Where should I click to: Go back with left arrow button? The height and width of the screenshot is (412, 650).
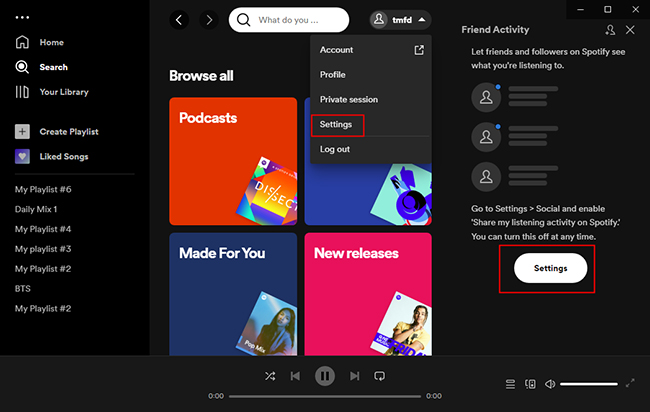(x=179, y=20)
